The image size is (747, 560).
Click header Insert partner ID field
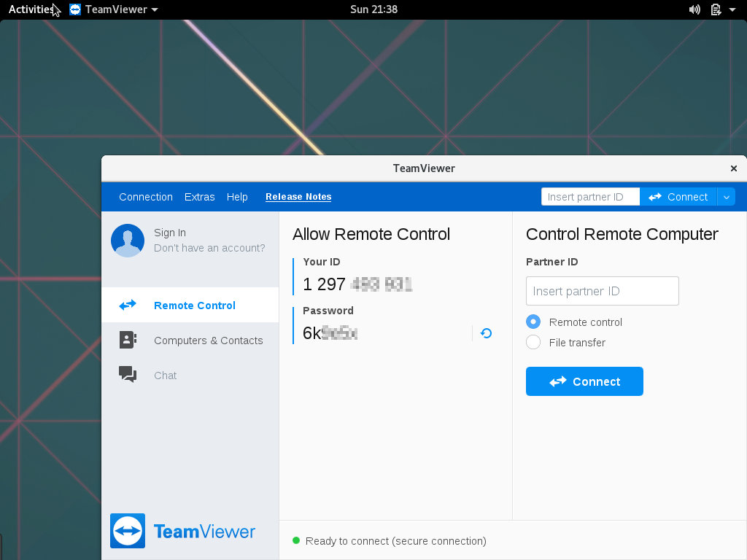click(590, 197)
